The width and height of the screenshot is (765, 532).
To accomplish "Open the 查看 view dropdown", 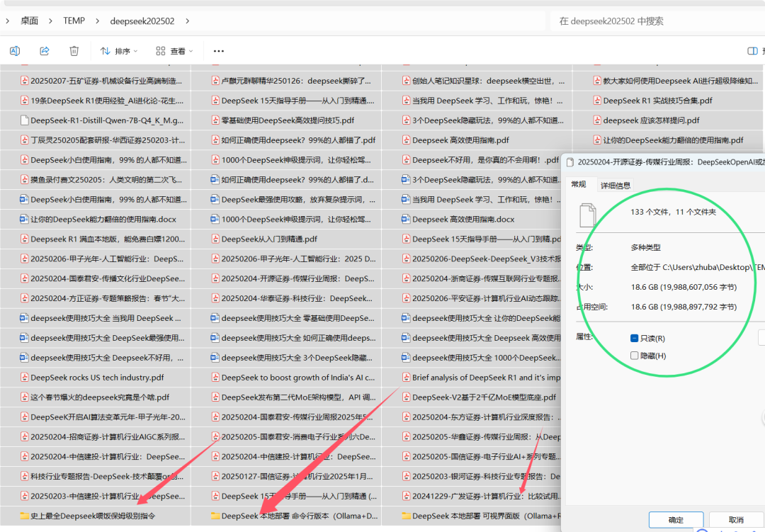I will point(174,51).
